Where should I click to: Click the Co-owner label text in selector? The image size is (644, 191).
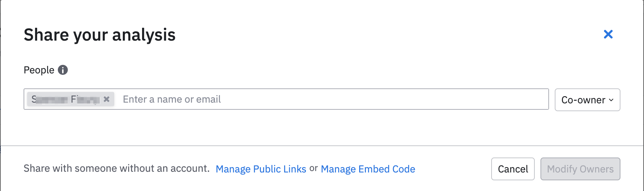click(583, 100)
